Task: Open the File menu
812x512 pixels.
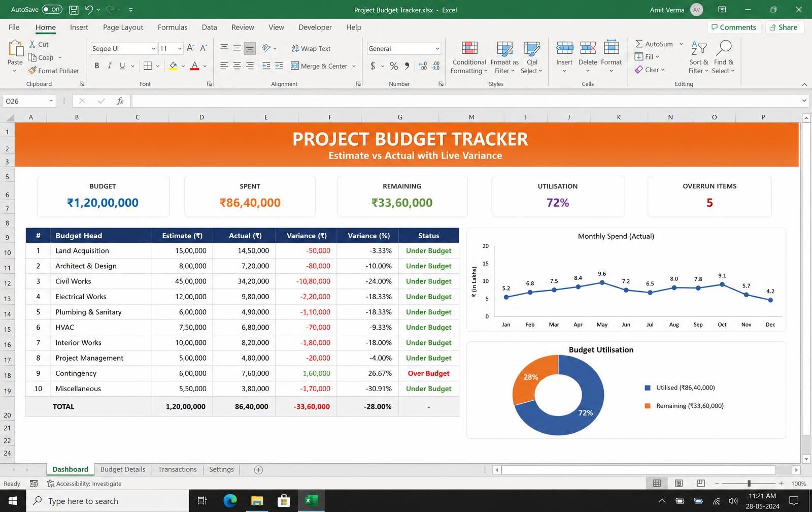Action: click(14, 27)
